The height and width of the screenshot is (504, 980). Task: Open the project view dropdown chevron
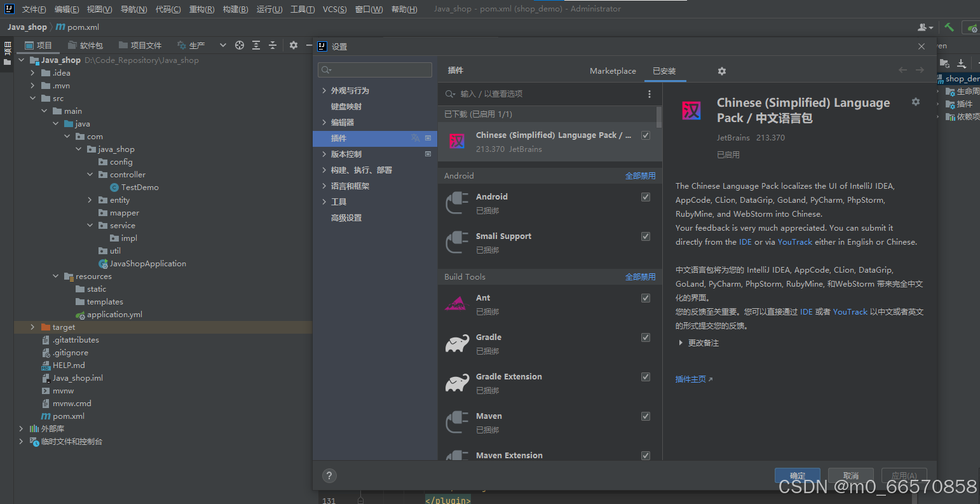(223, 45)
